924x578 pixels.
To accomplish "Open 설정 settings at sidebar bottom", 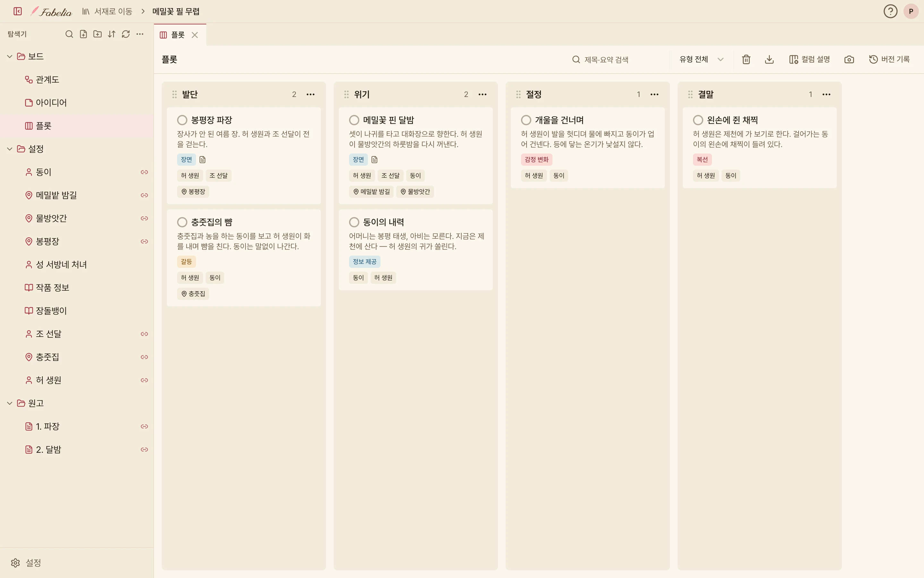I will (x=26, y=563).
